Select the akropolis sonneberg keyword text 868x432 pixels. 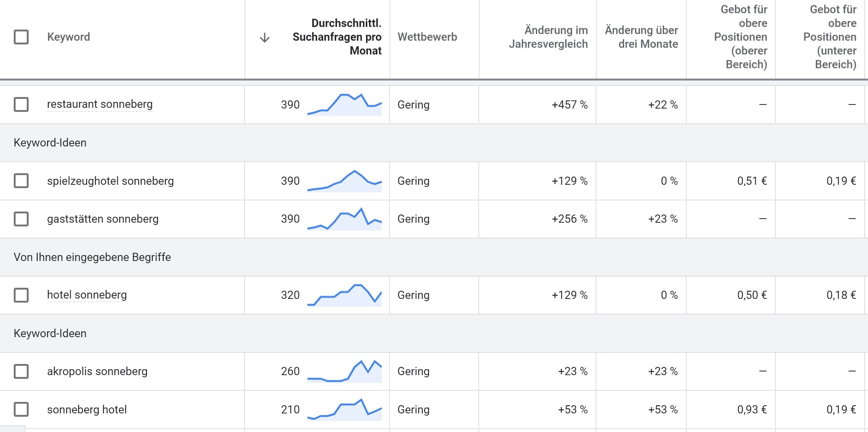coord(97,371)
